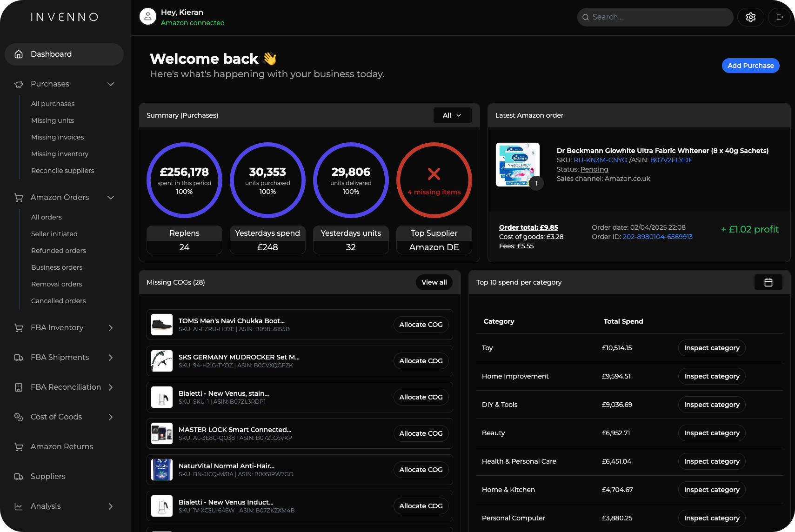Click the Fees £5.55 link
The width and height of the screenshot is (795, 532).
pyautogui.click(x=516, y=246)
